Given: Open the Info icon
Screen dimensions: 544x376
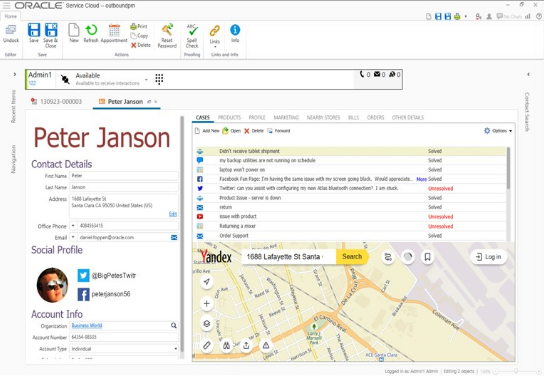Looking at the screenshot, I should (x=235, y=33).
